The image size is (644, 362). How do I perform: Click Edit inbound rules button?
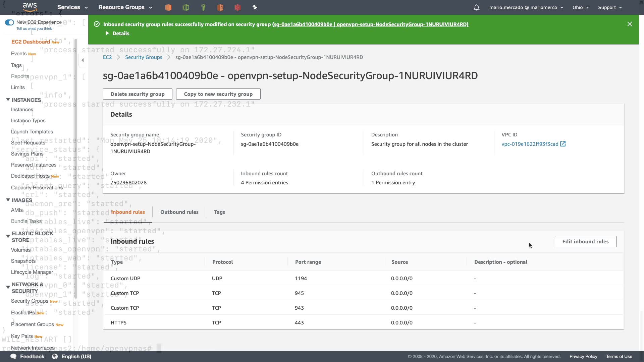click(585, 241)
